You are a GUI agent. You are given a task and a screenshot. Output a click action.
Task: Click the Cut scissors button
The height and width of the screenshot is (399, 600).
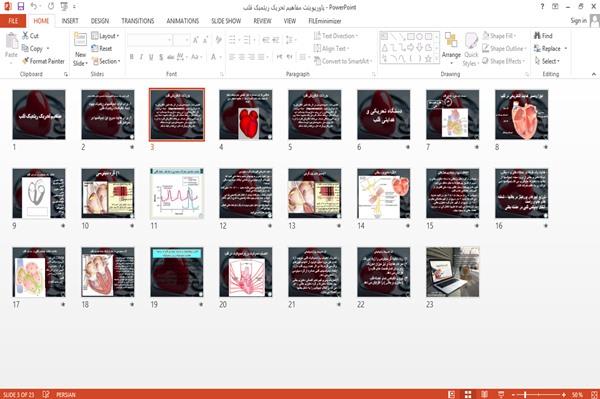[x=30, y=36]
